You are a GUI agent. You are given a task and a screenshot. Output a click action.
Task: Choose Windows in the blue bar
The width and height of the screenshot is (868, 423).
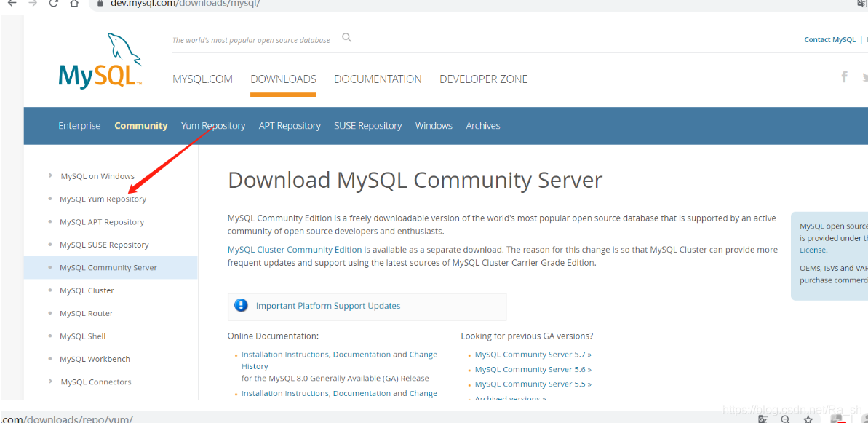(434, 126)
